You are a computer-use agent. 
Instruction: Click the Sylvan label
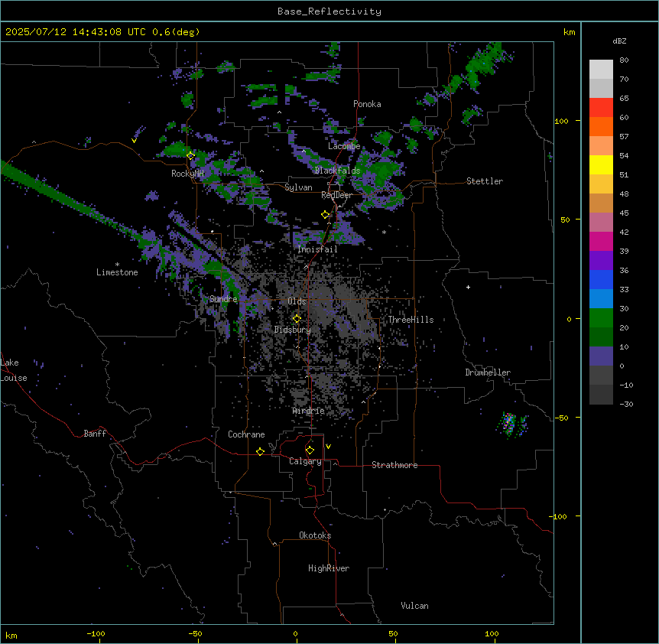click(298, 187)
